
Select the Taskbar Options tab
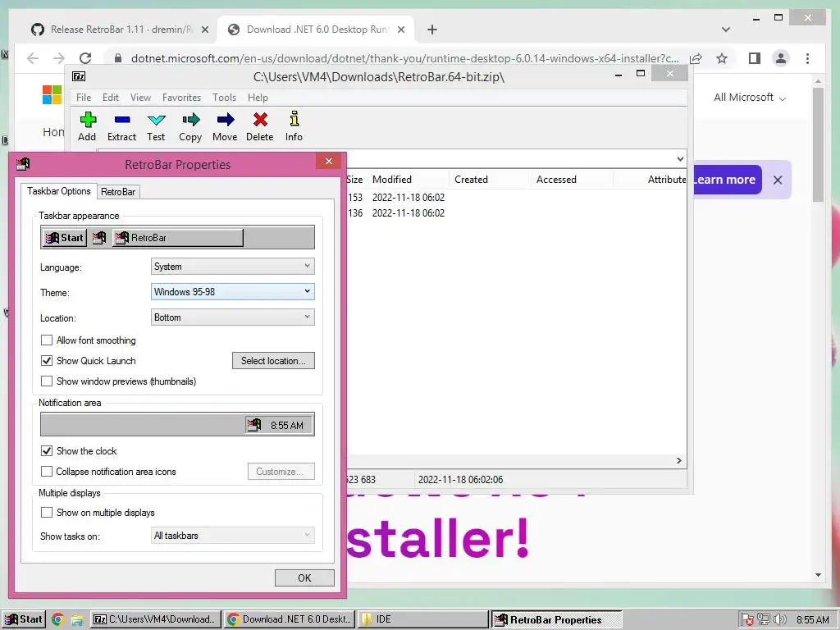(59, 191)
